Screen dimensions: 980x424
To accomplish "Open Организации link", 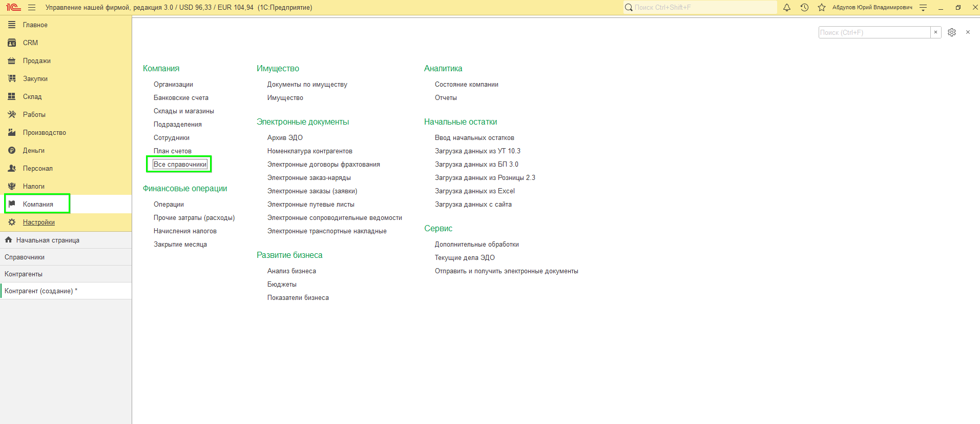I will pos(173,84).
